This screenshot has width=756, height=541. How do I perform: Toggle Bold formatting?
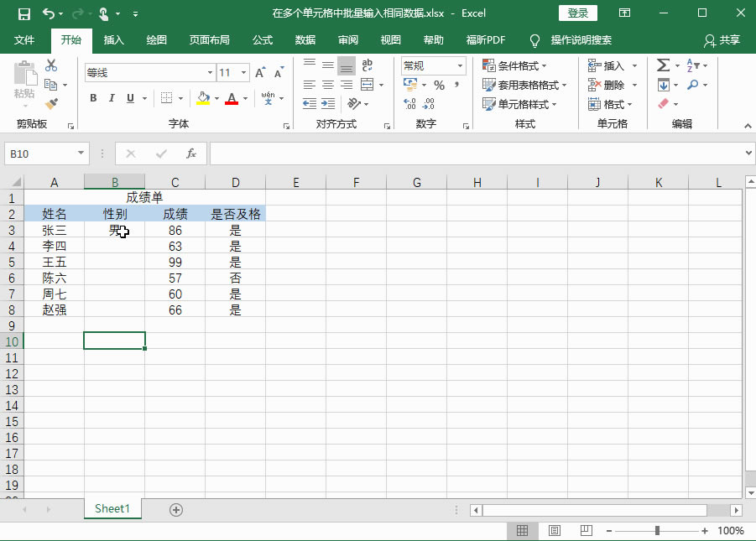click(x=92, y=98)
